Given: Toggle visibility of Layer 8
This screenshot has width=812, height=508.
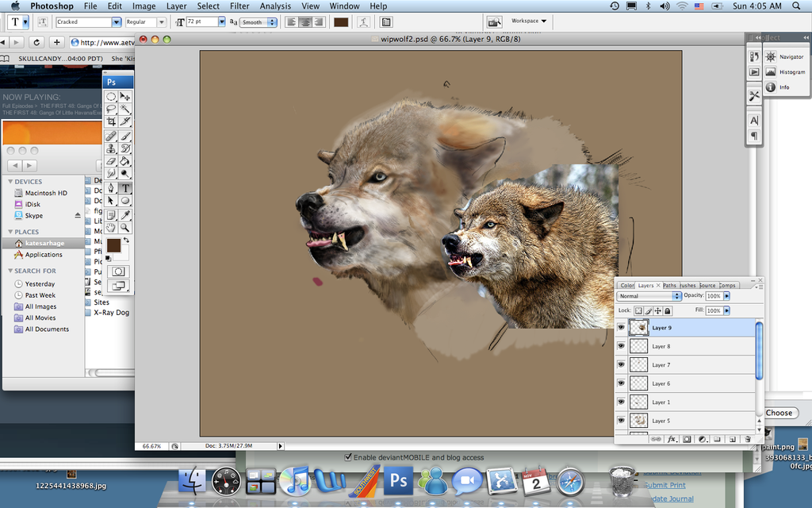Looking at the screenshot, I should point(621,346).
